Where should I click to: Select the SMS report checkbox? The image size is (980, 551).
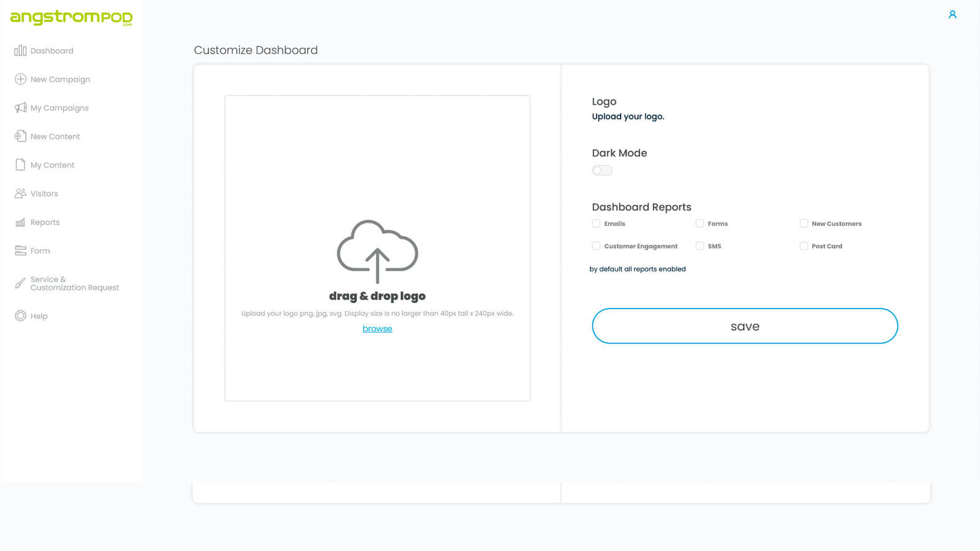(x=699, y=246)
